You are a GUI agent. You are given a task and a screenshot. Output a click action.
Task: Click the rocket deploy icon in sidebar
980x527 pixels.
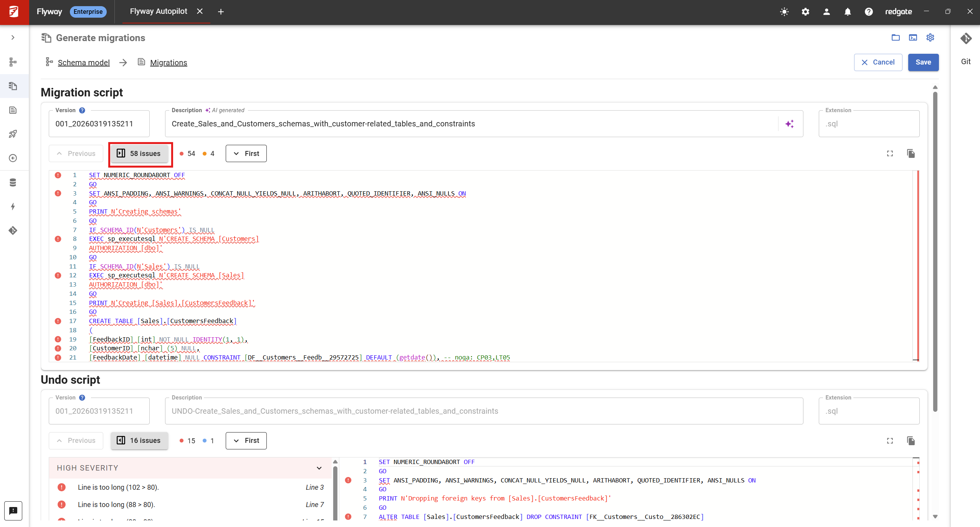pos(13,134)
